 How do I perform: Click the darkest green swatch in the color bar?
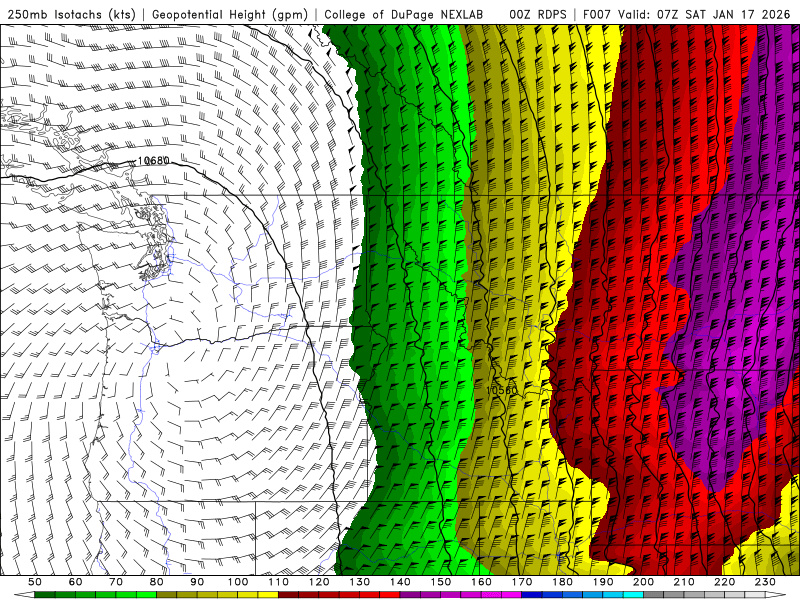pyautogui.click(x=45, y=594)
